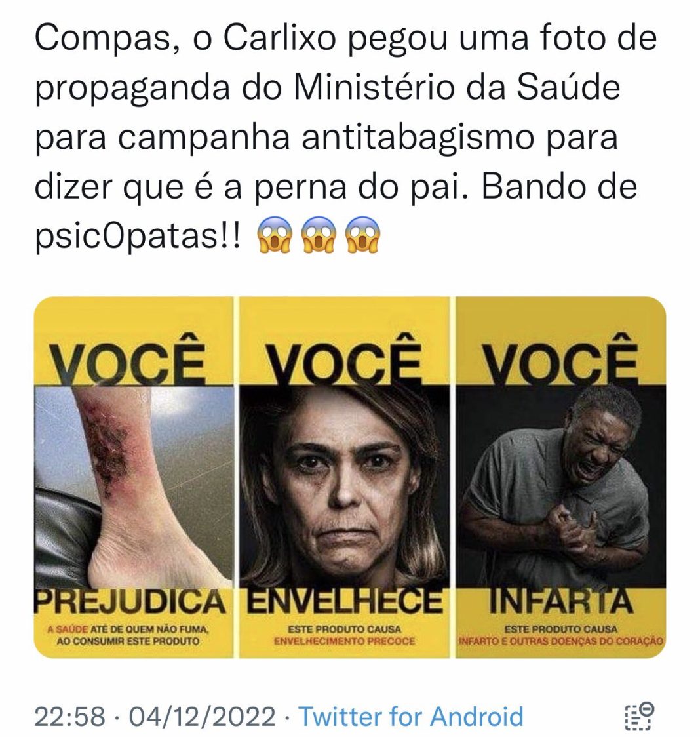
Task: Open the aging woman poster image
Action: point(344,477)
